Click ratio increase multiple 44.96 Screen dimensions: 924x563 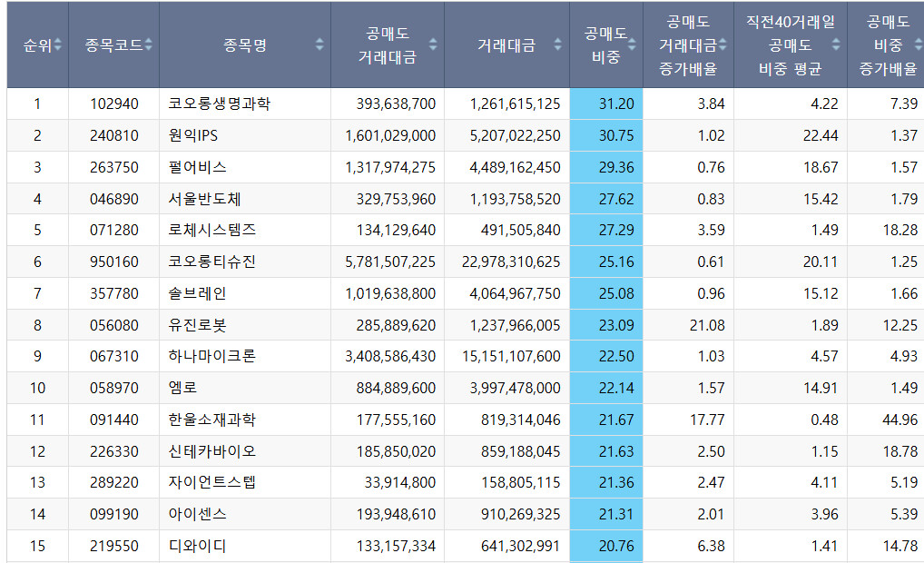pos(899,420)
